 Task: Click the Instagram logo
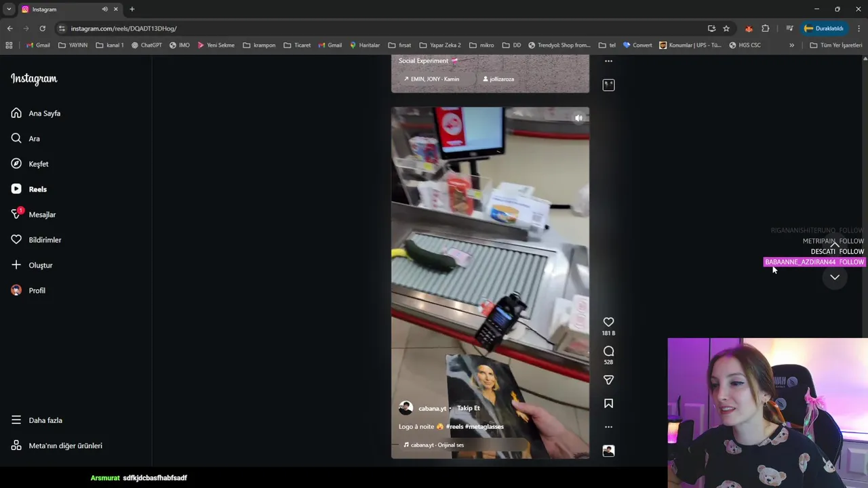coord(34,79)
